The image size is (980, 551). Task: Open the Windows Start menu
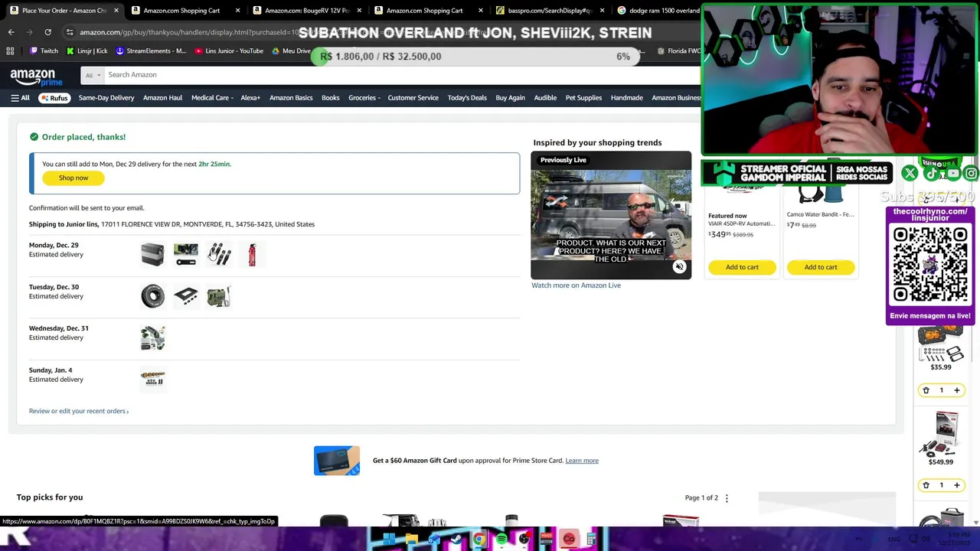[389, 540]
